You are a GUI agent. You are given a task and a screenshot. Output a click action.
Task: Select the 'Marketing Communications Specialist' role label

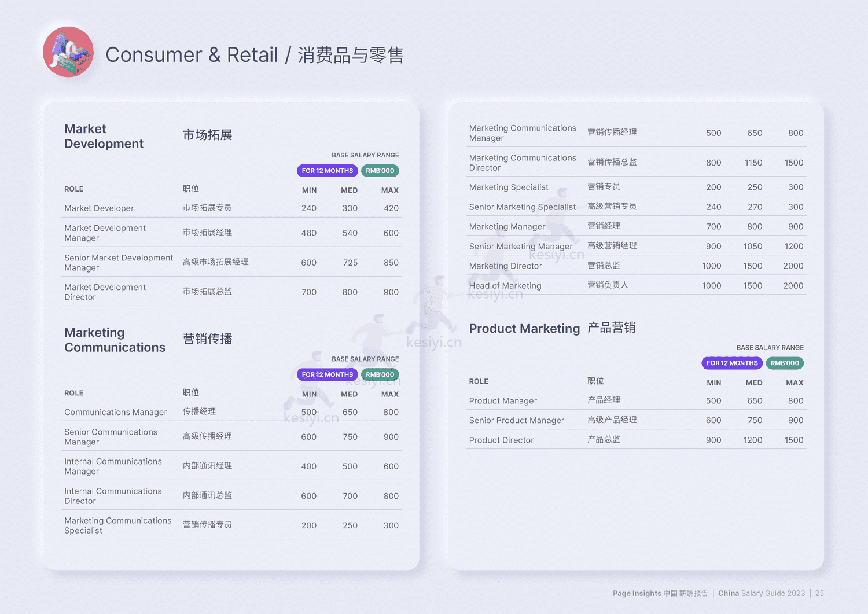(x=118, y=525)
